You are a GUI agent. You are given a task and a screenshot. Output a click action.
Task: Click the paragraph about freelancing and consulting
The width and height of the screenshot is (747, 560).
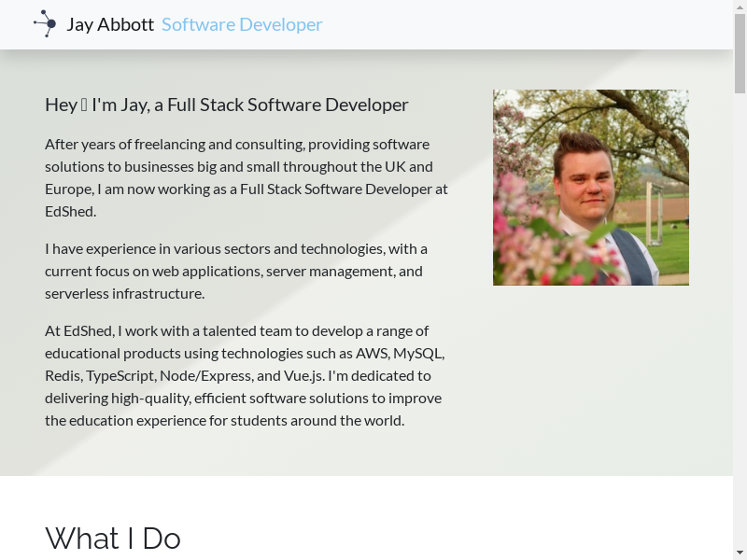pyautogui.click(x=247, y=177)
